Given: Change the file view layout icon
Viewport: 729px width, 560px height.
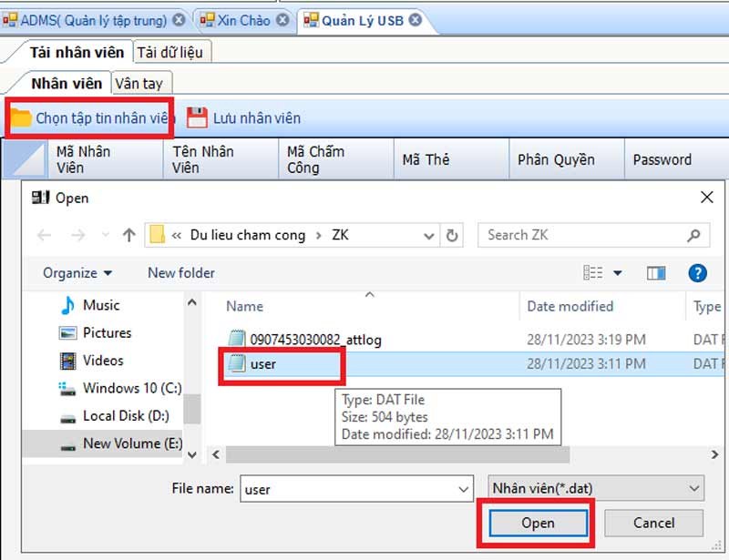Looking at the screenshot, I should [593, 273].
